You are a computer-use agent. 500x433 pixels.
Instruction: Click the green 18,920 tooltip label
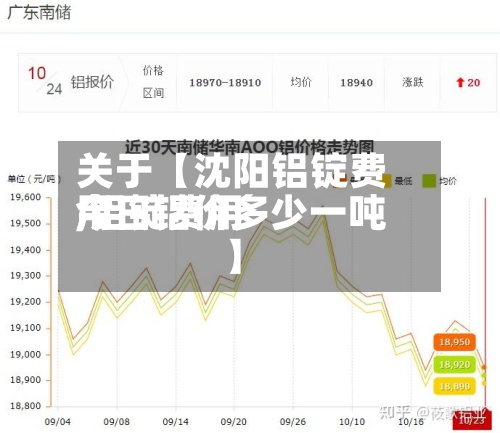click(454, 364)
